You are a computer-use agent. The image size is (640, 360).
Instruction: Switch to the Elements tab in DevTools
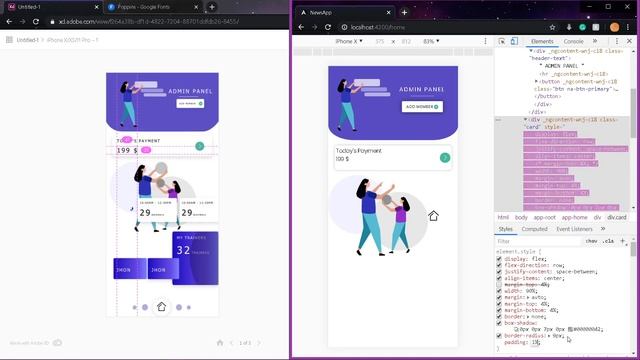click(542, 41)
